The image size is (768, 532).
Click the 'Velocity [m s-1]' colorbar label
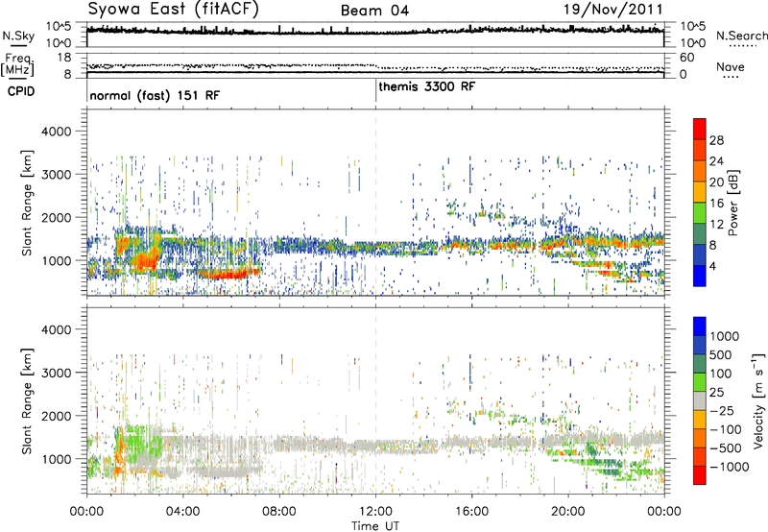pyautogui.click(x=758, y=400)
